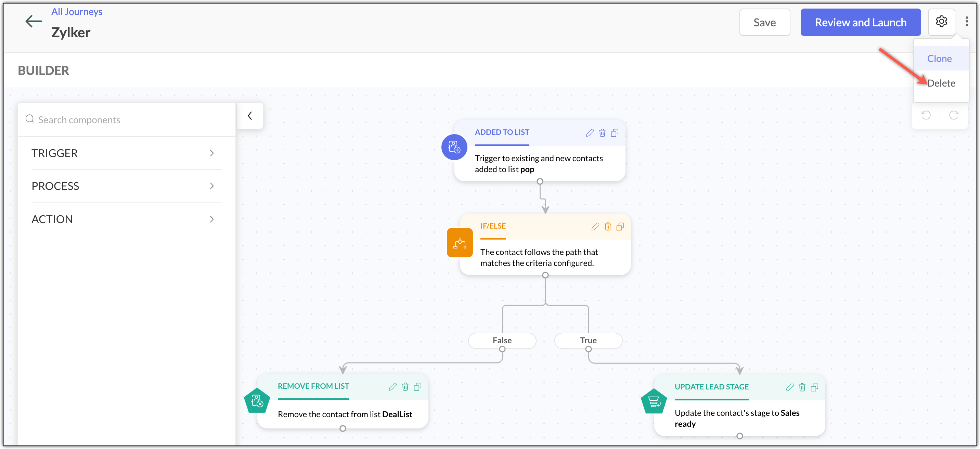This screenshot has height=449, width=980.
Task: Copy the ADDED TO LIST node
Action: coord(615,133)
